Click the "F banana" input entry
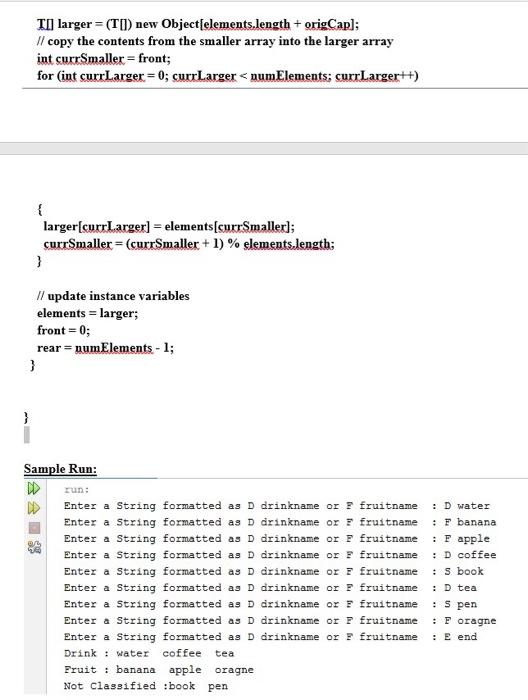The height and width of the screenshot is (700, 528). [x=470, y=522]
